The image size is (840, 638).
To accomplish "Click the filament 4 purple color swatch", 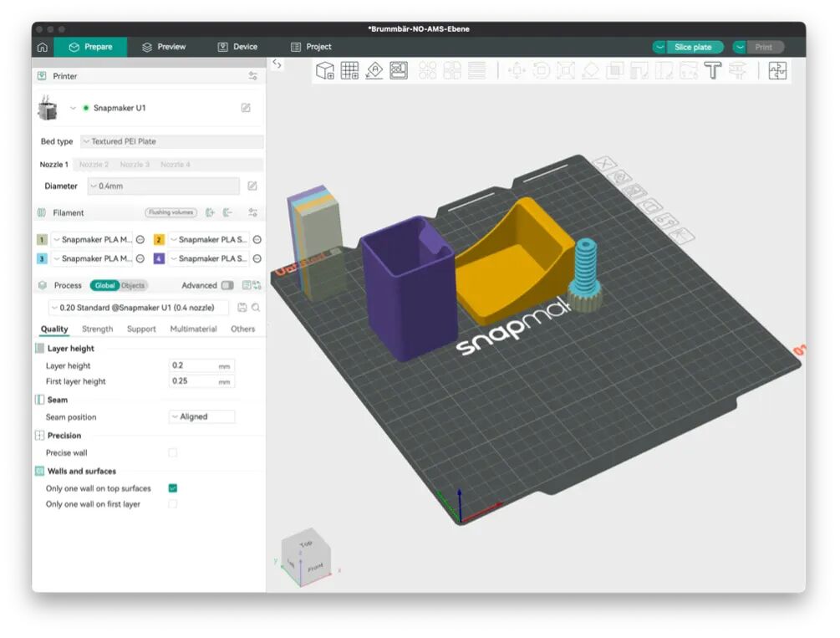I will click(159, 258).
